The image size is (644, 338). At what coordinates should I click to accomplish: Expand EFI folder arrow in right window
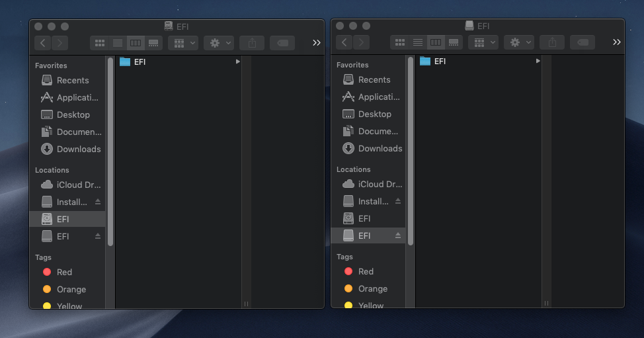(x=538, y=61)
